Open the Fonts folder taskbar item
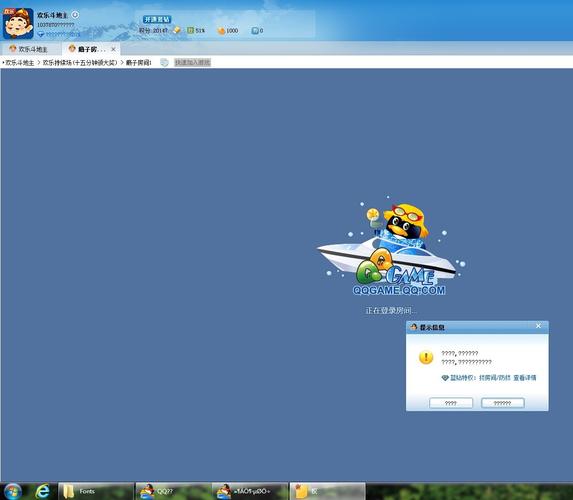Image resolution: width=573 pixels, height=500 pixels. tap(96, 492)
